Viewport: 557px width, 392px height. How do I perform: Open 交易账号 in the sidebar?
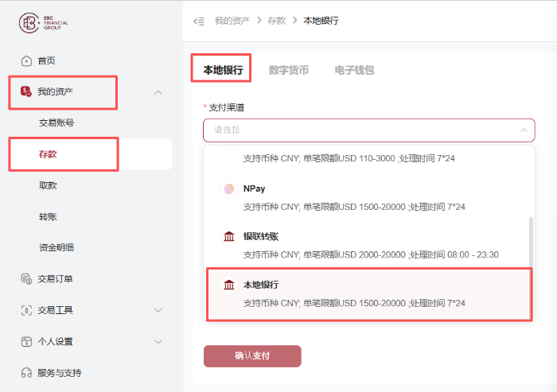coord(56,123)
